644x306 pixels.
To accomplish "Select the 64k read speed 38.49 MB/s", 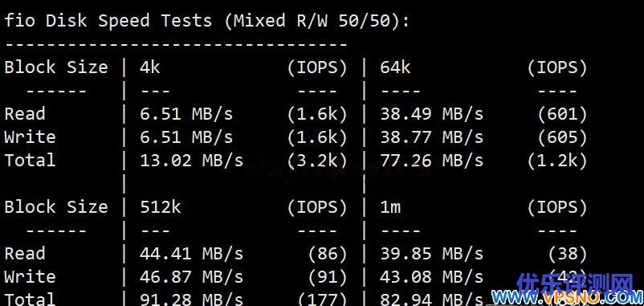I will 432,113.
